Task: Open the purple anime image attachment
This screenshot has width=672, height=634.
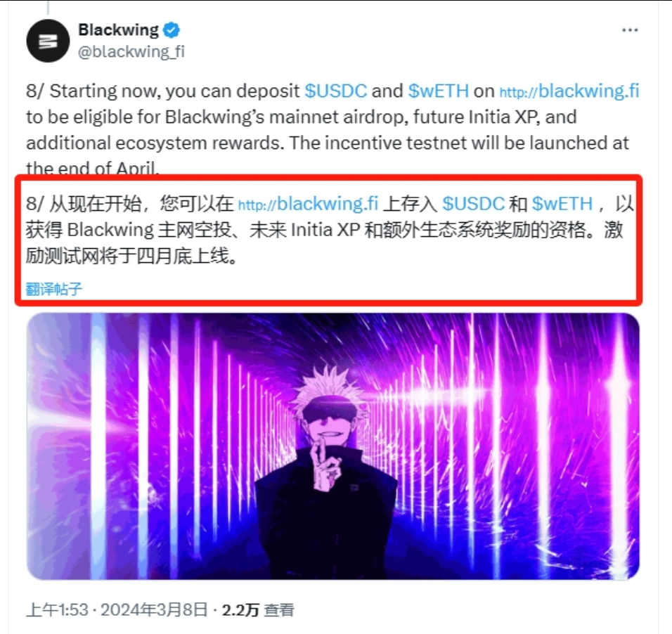Action: pos(333,446)
